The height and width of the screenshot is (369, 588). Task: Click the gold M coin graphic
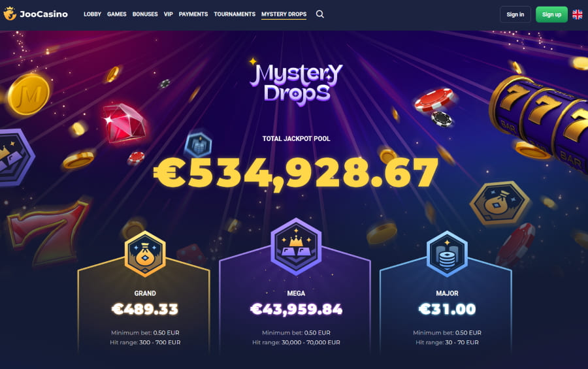tap(29, 94)
